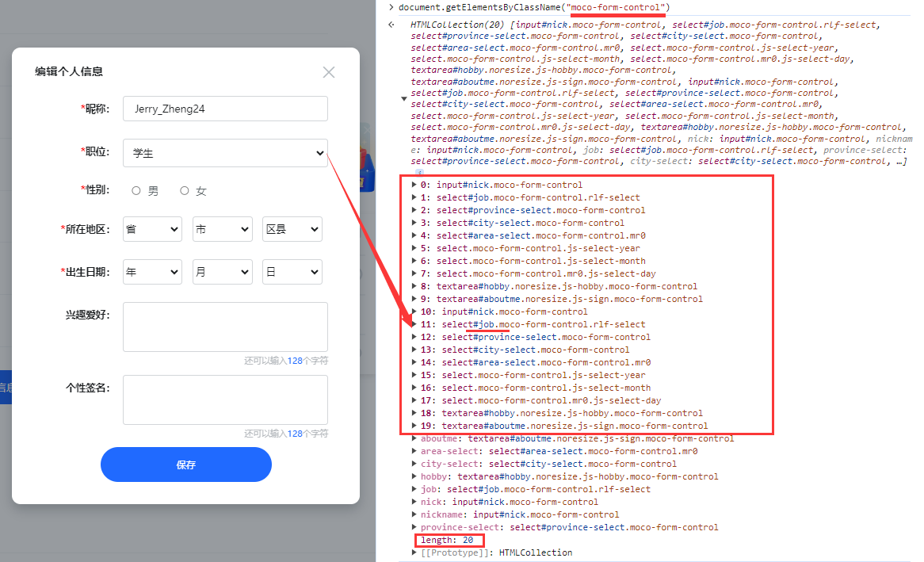Click the blue 保存 button
Screen dimensions: 924x562
point(186,465)
